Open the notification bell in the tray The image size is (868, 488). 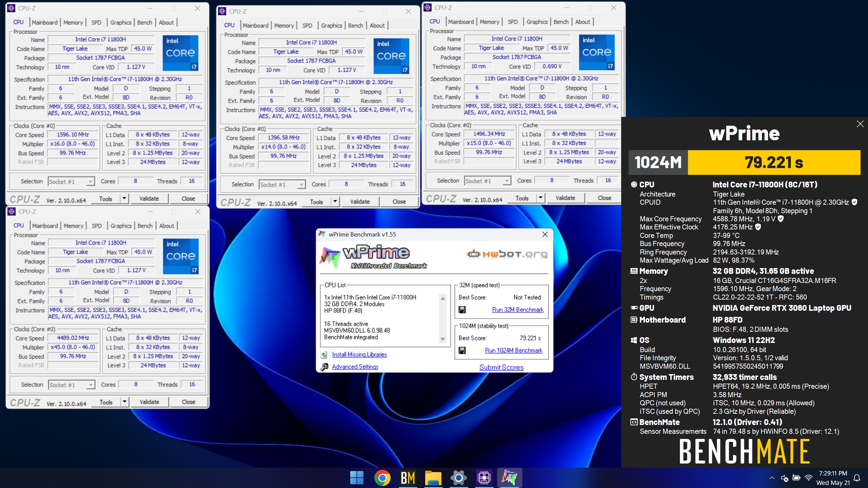(x=857, y=478)
